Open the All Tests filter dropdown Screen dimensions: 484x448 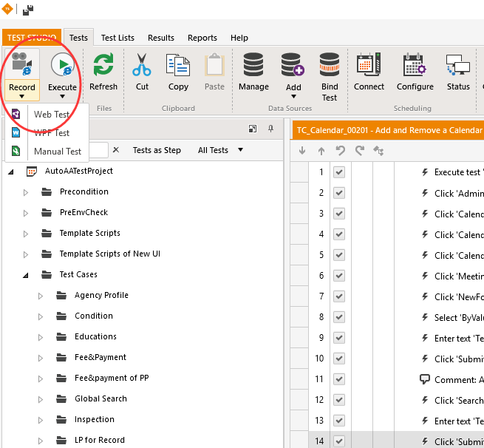click(240, 150)
